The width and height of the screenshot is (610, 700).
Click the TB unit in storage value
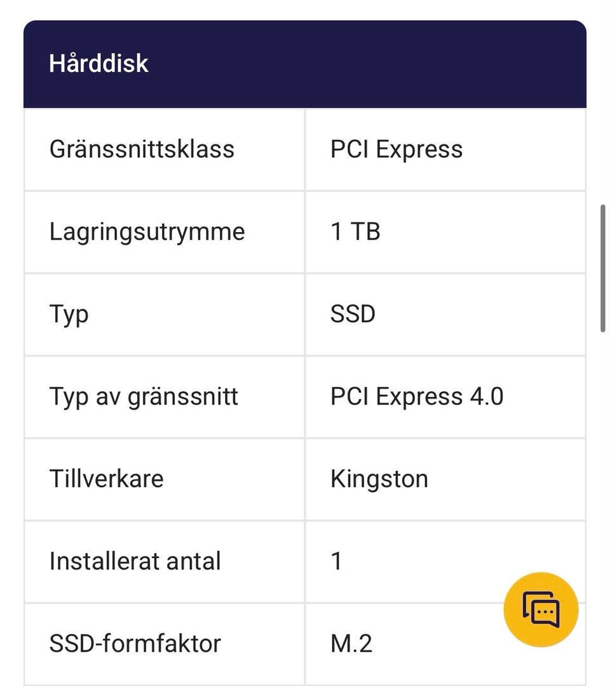[365, 231]
